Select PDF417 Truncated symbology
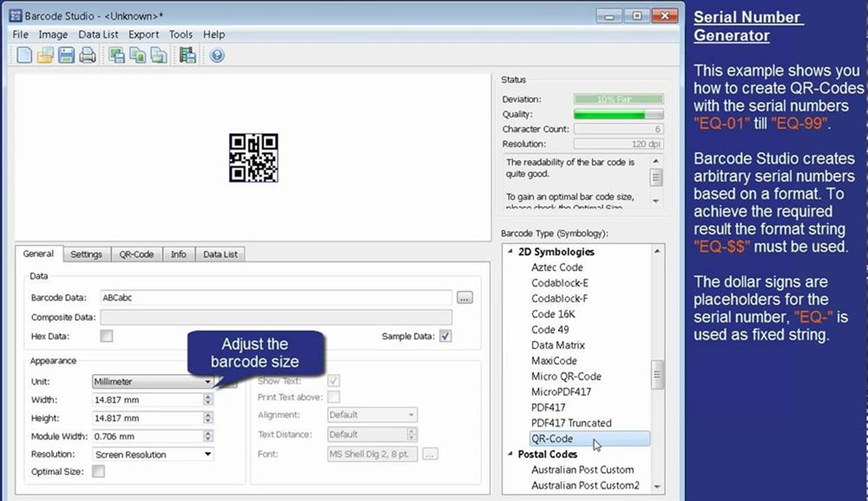 571,423
